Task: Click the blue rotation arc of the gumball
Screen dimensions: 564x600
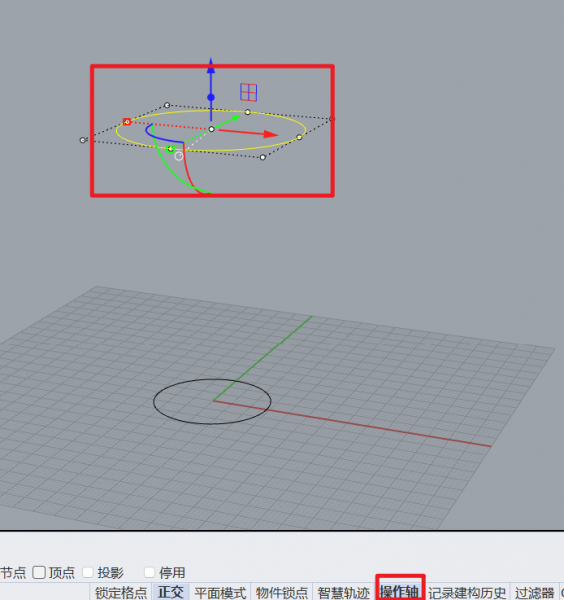Action: click(x=162, y=135)
